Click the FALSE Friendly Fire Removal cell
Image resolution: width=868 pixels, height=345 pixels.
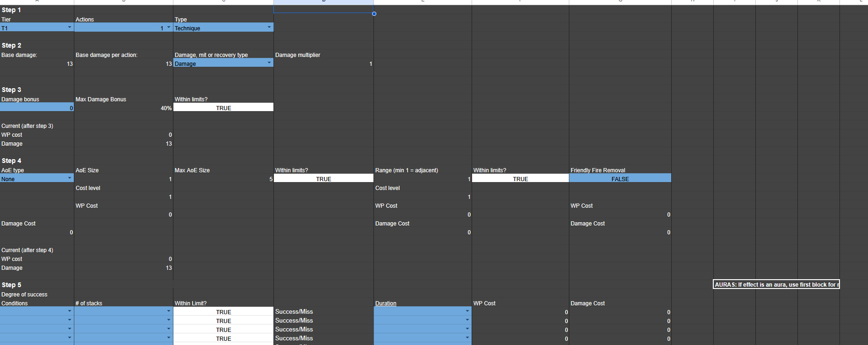click(620, 178)
